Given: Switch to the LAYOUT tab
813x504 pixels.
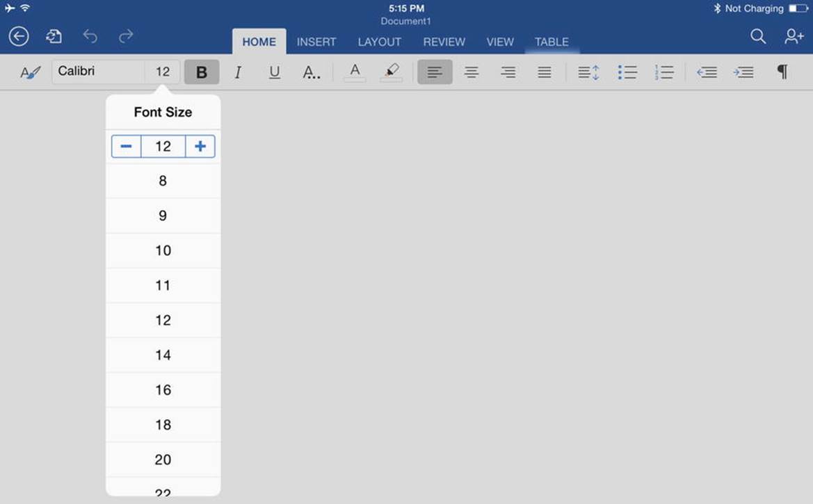Looking at the screenshot, I should coord(380,42).
